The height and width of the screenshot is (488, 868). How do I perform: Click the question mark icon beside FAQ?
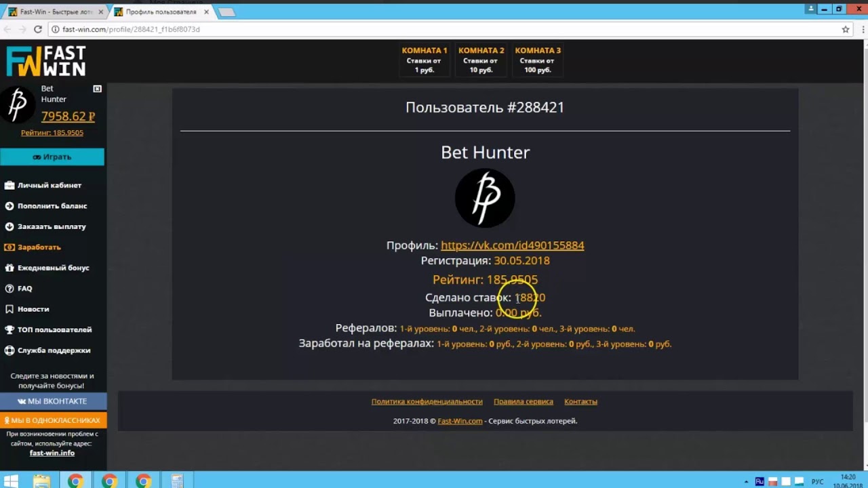(9, 289)
